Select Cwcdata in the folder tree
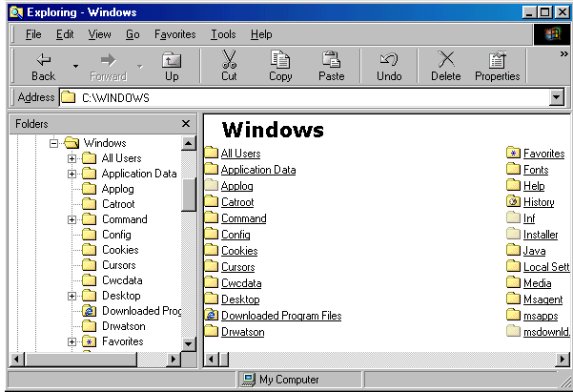Image resolution: width=573 pixels, height=392 pixels. pos(122,280)
